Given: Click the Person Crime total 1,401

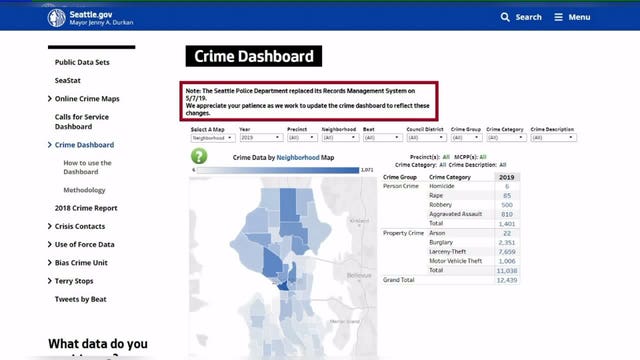Looking at the screenshot, I should (x=507, y=224).
